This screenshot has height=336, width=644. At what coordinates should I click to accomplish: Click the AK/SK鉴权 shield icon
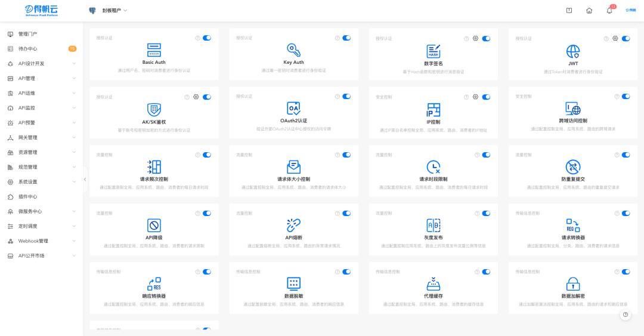154,109
